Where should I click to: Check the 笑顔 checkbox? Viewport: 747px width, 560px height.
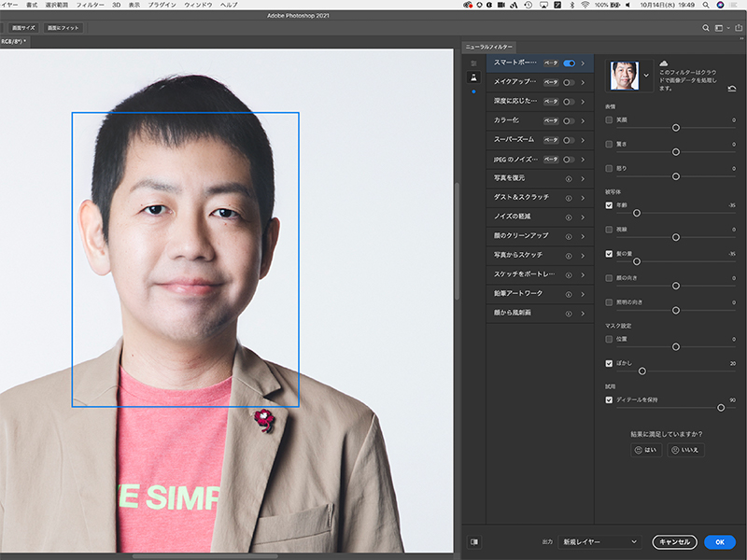pyautogui.click(x=609, y=119)
